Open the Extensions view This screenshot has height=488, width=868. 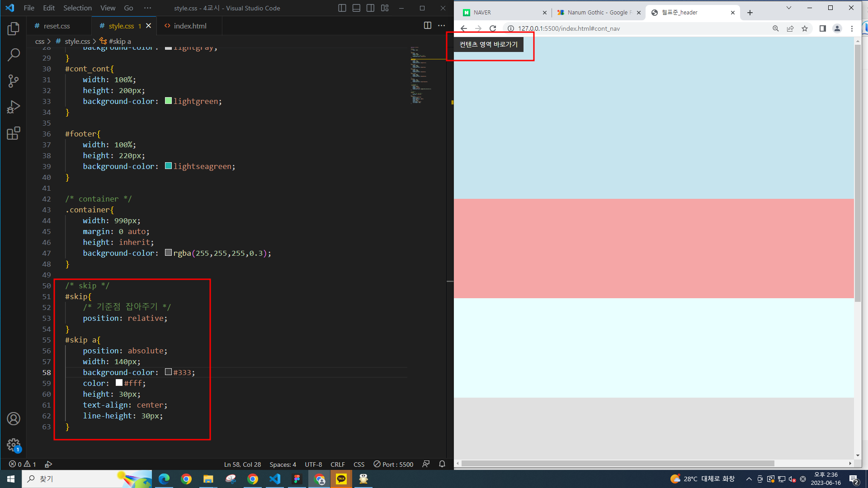pos(14,133)
